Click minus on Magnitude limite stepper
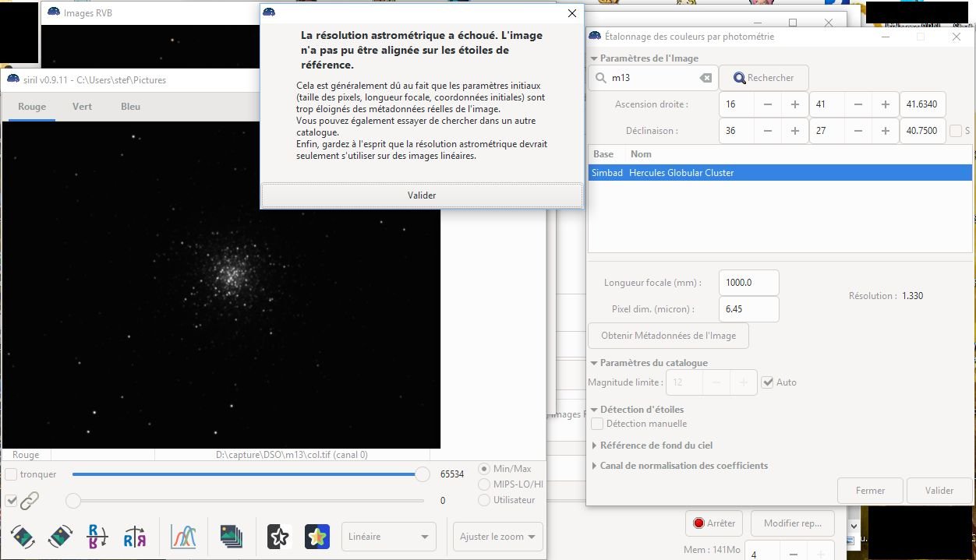Screen dimensions: 976x560 [x=716, y=382]
